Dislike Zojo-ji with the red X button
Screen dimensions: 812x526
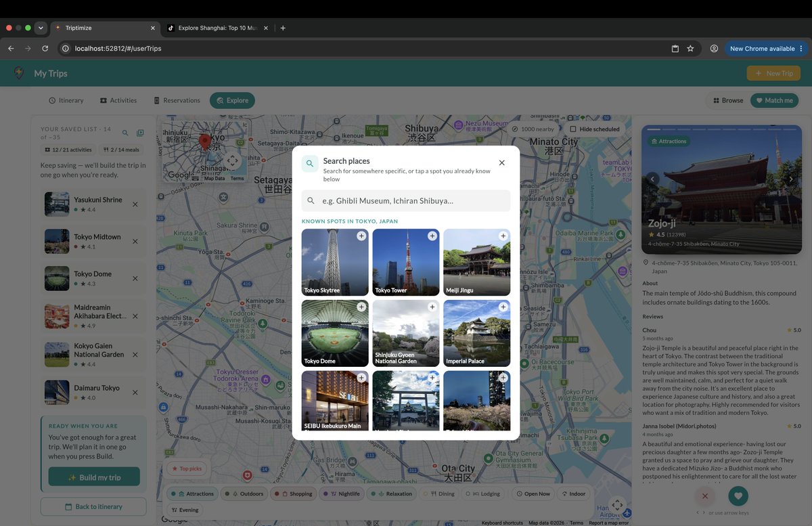pyautogui.click(x=705, y=496)
